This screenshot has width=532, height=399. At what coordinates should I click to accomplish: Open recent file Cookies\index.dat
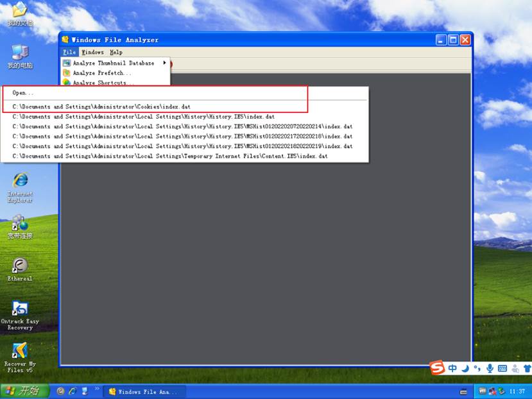pyautogui.click(x=185, y=106)
